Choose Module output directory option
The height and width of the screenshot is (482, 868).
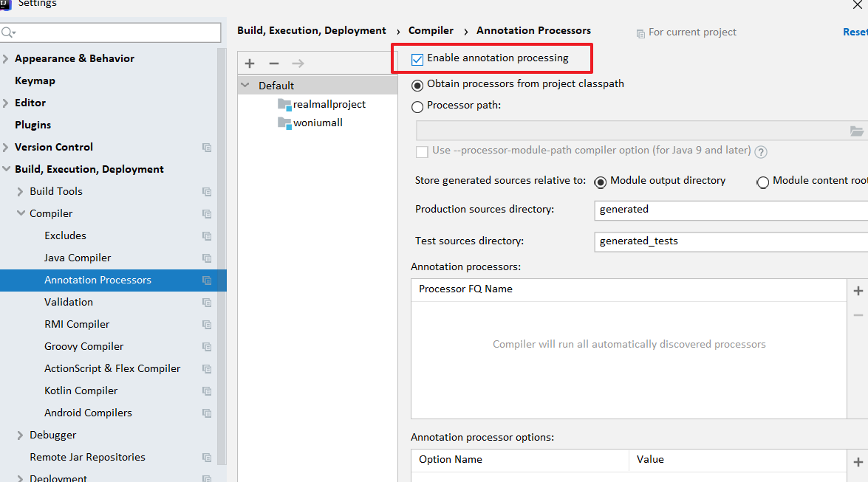pos(601,182)
